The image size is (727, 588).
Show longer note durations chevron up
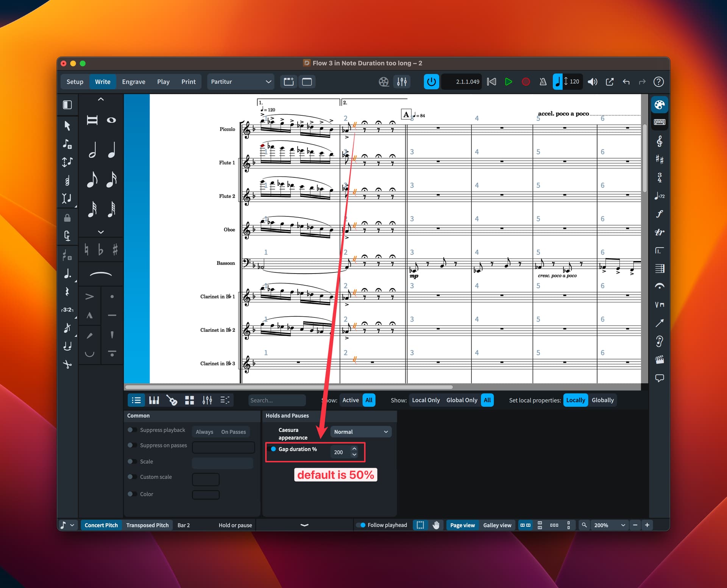101,99
